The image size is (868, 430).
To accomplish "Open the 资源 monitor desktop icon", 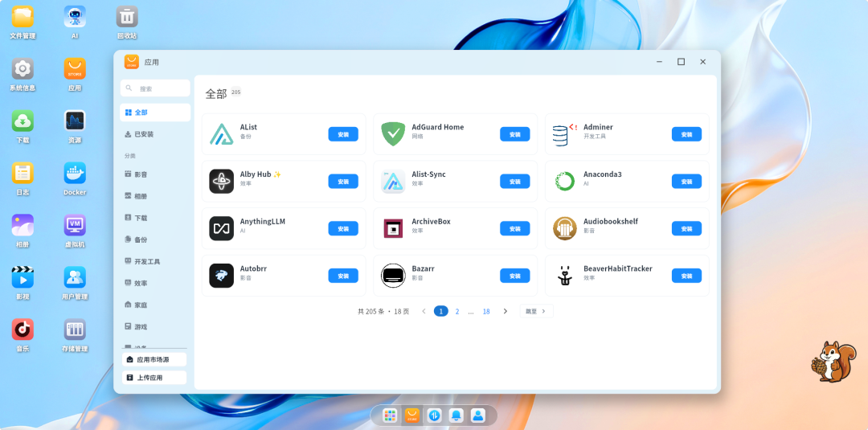I will click(75, 121).
